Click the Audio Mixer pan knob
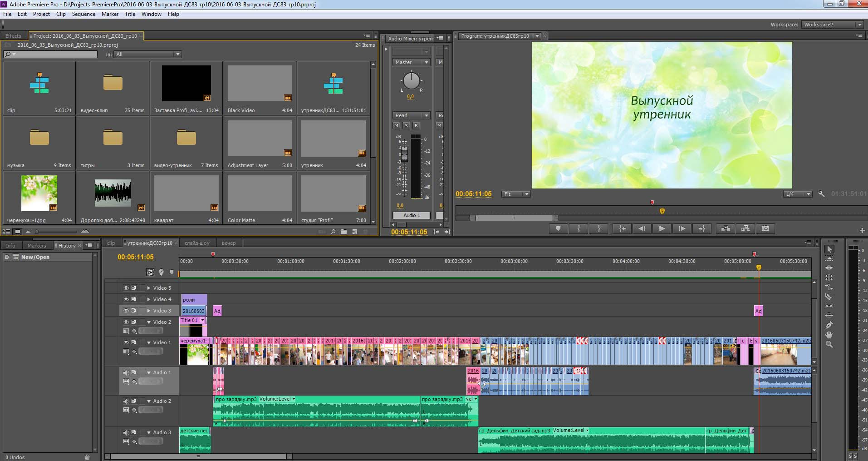Viewport: 868px width, 461px height. coord(411,81)
